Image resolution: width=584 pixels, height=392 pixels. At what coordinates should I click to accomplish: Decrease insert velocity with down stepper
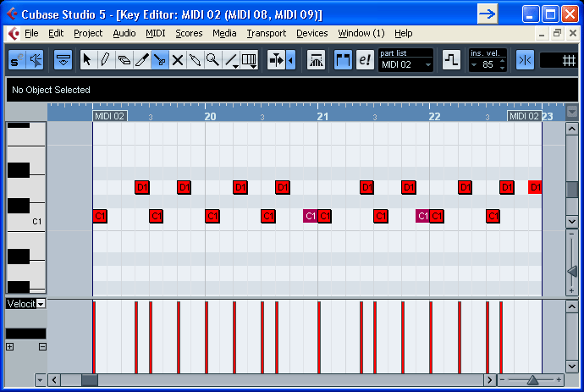click(x=503, y=68)
